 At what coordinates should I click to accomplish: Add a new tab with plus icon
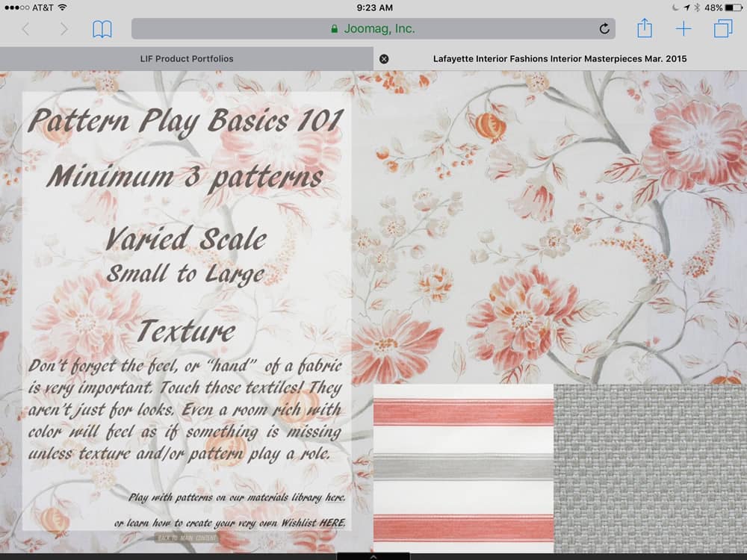pos(684,29)
